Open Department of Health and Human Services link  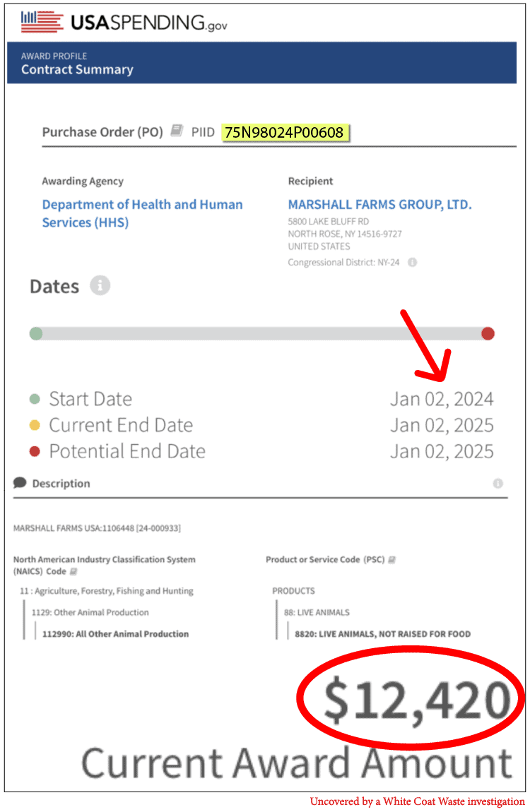point(143,213)
